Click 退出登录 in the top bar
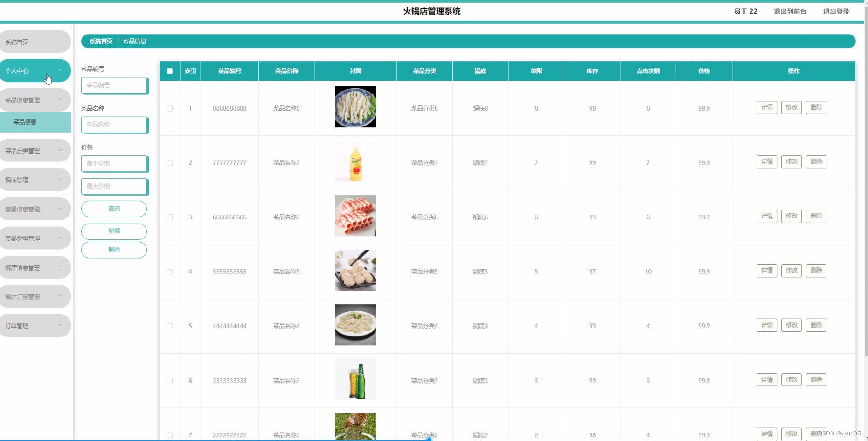868x441 pixels. [836, 12]
